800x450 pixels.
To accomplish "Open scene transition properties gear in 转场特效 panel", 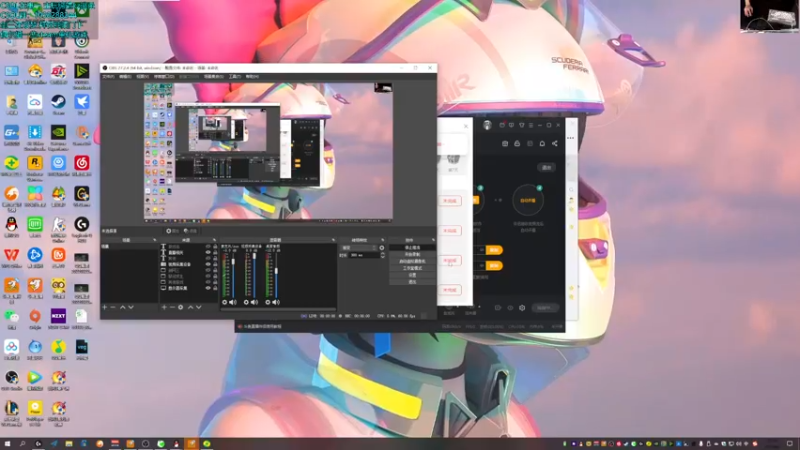I will [x=382, y=248].
